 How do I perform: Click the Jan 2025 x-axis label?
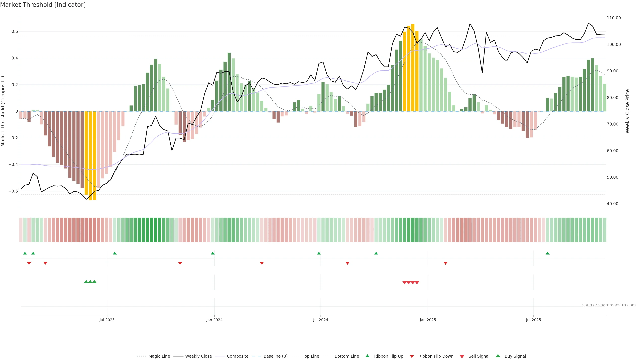coord(428,320)
